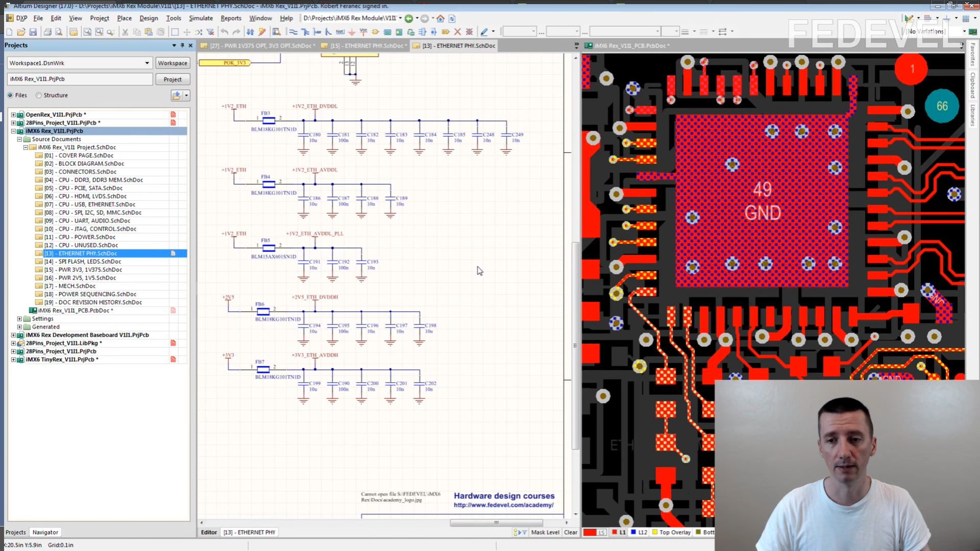Click the Undo arrow icon
Viewport: 980px width, 551px height.
click(224, 32)
